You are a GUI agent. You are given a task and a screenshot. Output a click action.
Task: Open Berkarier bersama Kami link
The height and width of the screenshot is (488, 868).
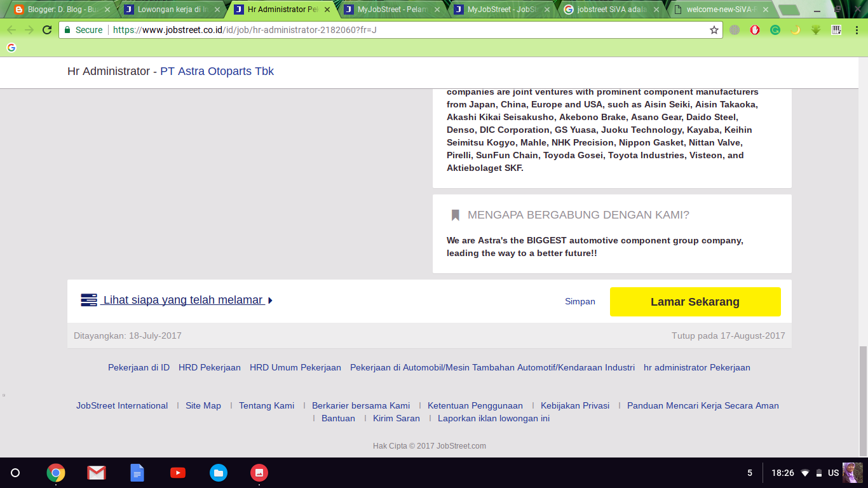pos(361,405)
